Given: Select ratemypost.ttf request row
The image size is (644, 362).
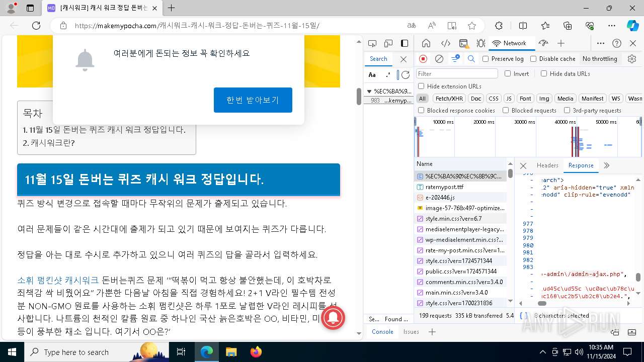Looking at the screenshot, I should [x=461, y=187].
